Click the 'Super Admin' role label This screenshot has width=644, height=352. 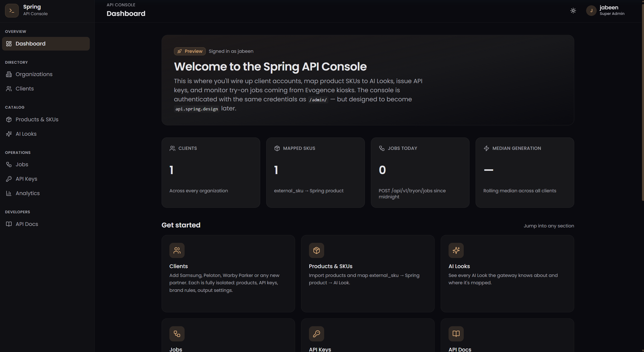(x=612, y=14)
